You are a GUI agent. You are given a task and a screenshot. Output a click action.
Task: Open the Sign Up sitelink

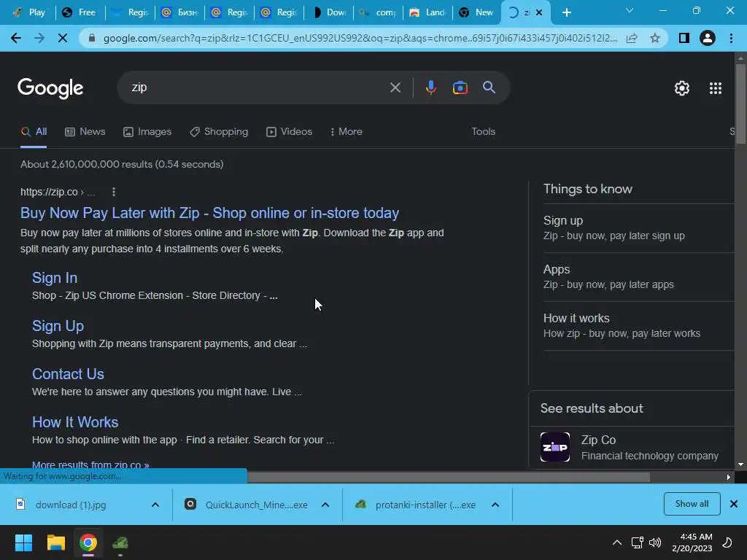(58, 326)
